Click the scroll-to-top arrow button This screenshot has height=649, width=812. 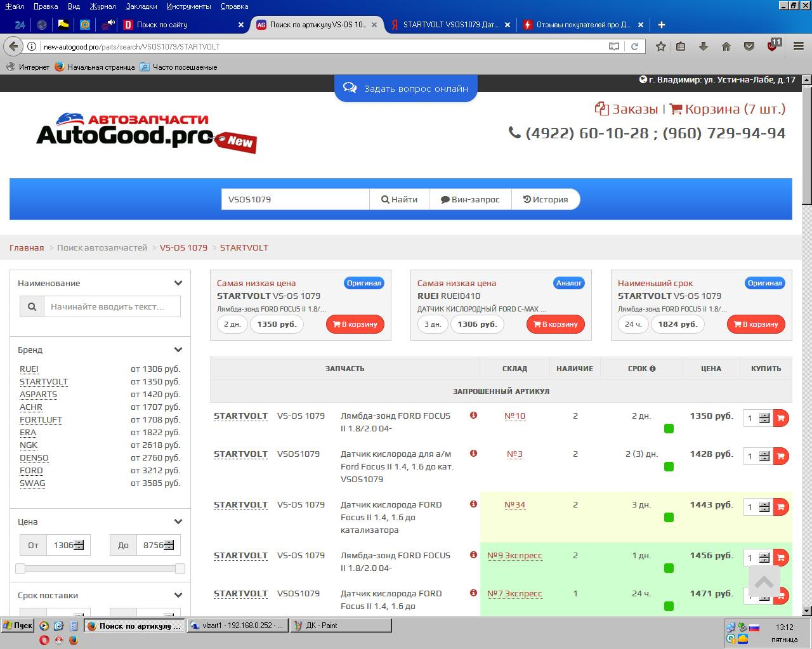pyautogui.click(x=764, y=582)
